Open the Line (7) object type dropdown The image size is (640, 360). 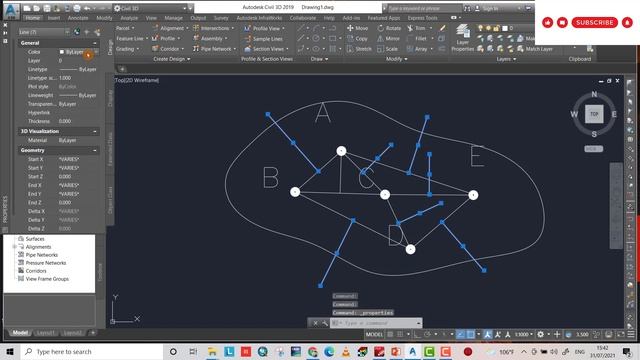click(x=44, y=32)
